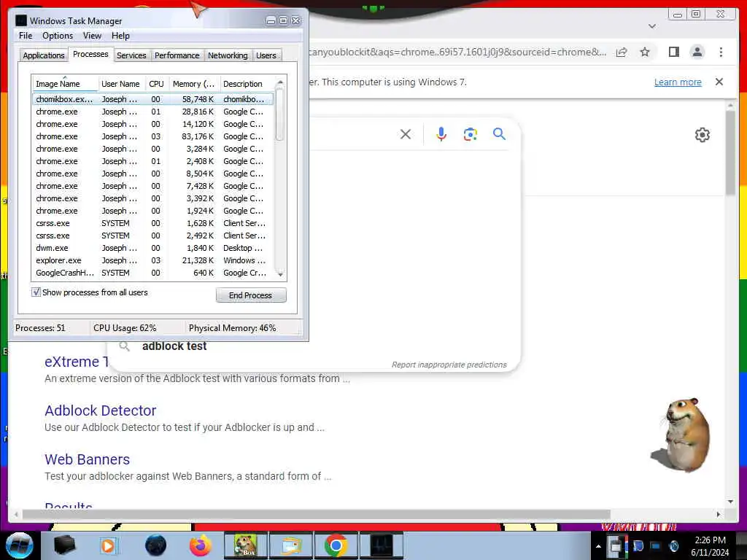
Task: Select csrss.exe using 2,492 K
Action: [153, 236]
